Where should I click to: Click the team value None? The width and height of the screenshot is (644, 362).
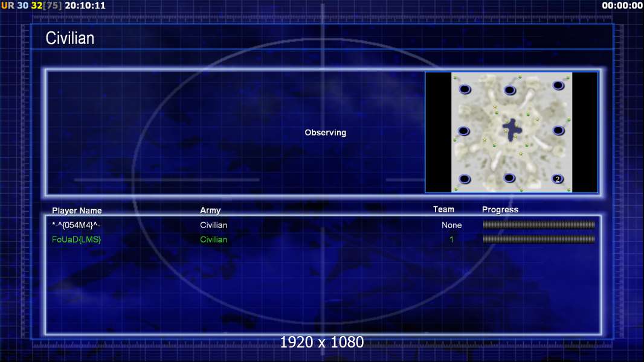coord(451,225)
